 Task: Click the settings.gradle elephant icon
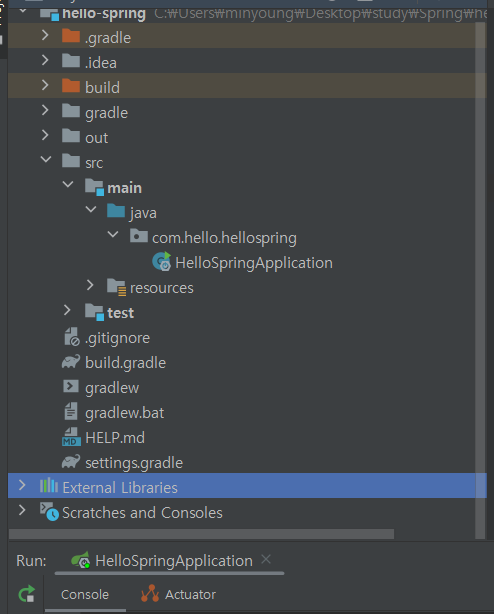point(71,462)
